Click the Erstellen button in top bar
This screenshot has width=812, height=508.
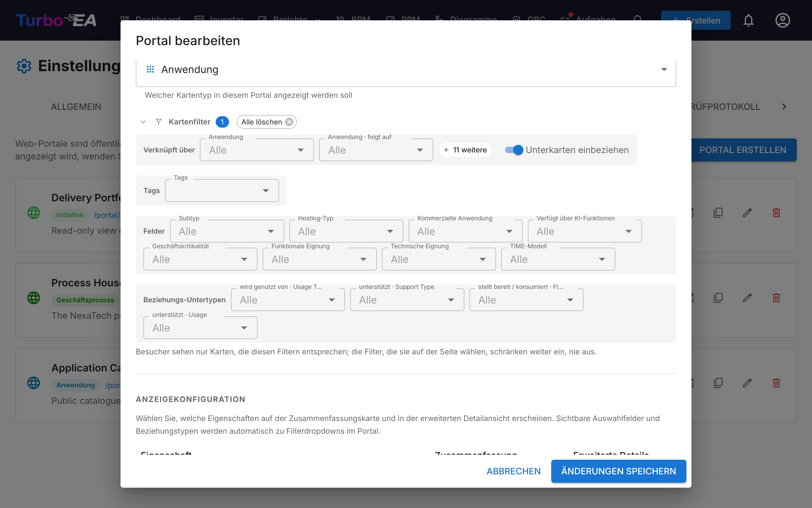(695, 21)
